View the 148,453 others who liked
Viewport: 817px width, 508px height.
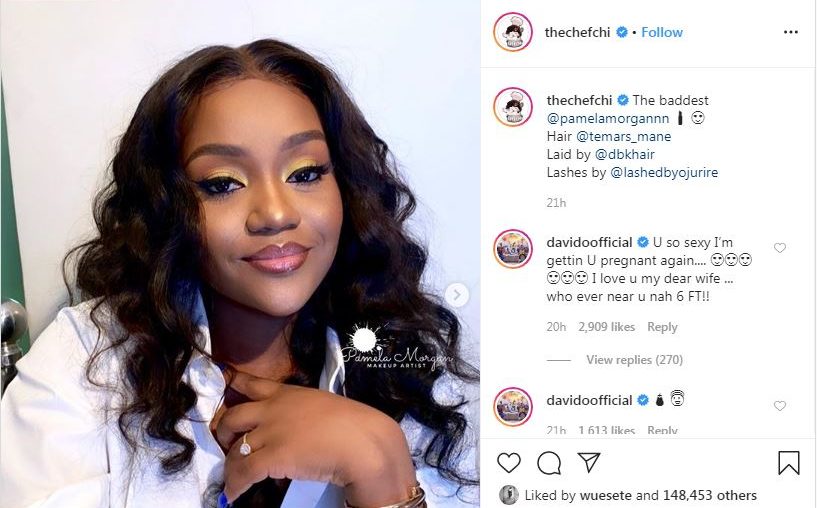[x=710, y=495]
